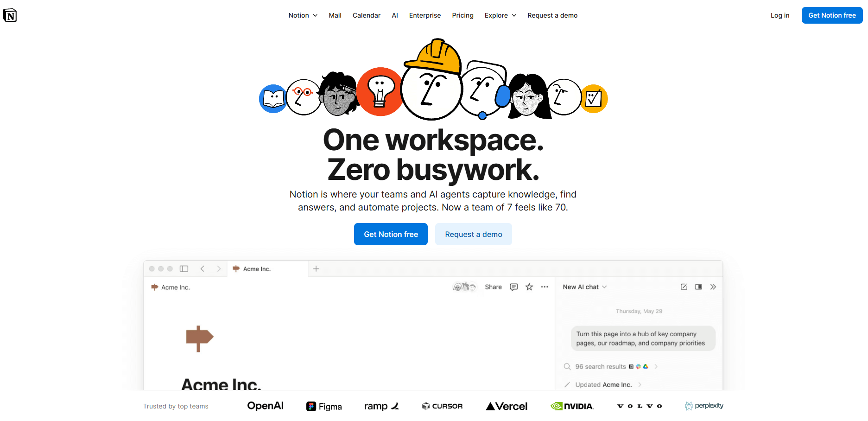Toggle the chat panel layout icon
Viewport: 868px width, 421px height.
(x=698, y=287)
